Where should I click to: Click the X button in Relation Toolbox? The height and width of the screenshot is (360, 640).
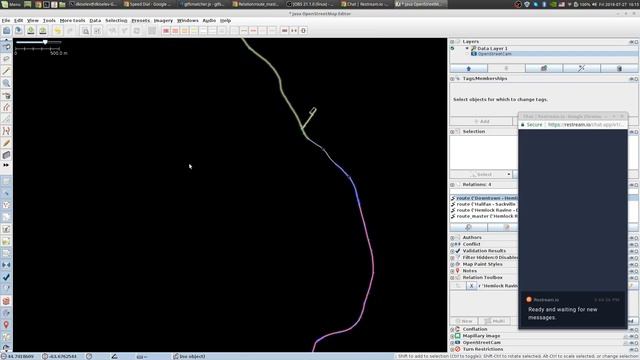471,286
